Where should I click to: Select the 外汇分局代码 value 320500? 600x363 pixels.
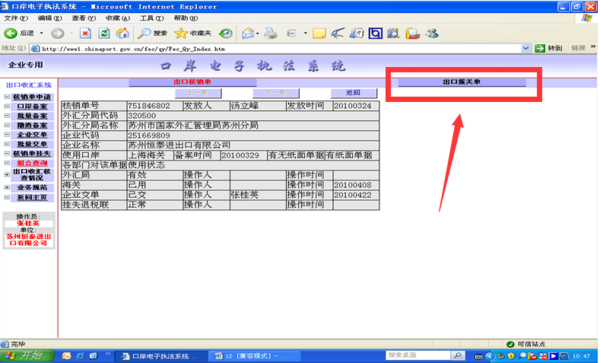142,116
